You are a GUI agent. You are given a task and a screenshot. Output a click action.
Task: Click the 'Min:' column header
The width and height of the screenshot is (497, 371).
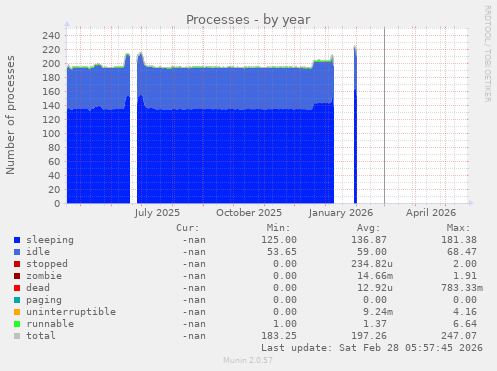point(278,228)
